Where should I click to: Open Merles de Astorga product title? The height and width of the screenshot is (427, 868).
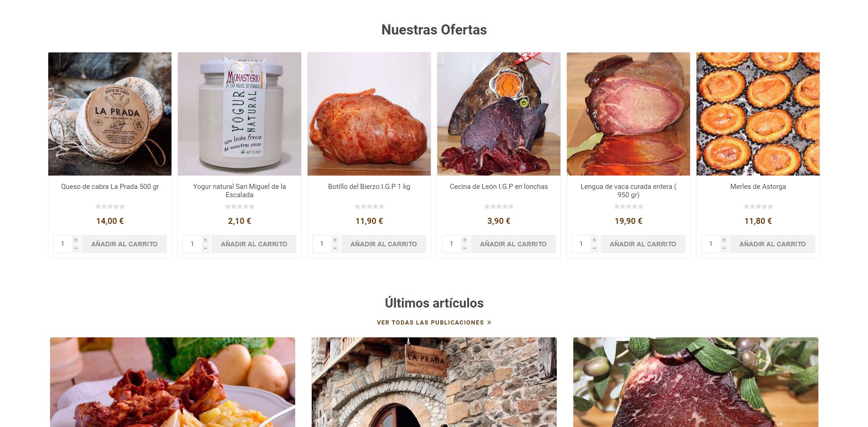click(758, 187)
